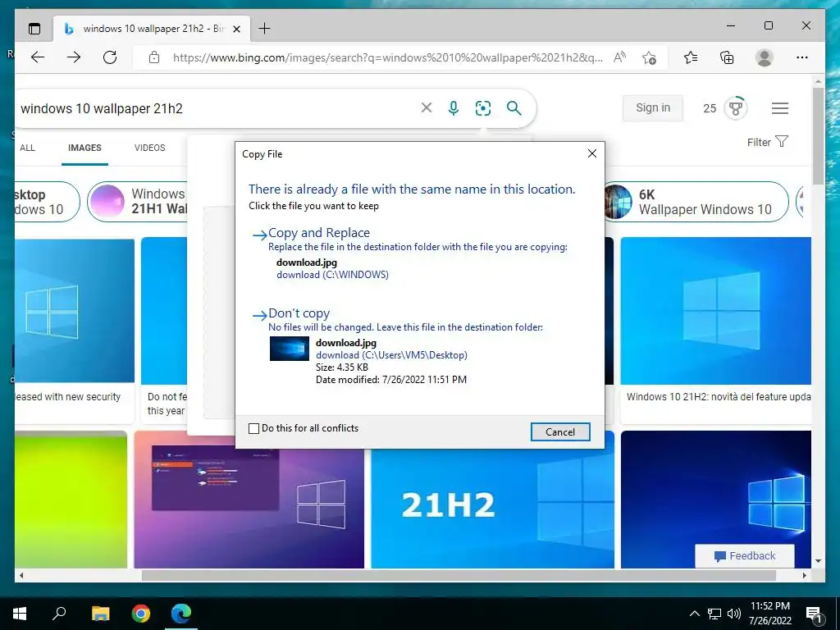The height and width of the screenshot is (630, 840).
Task: Click the horizontal scrollbar thumb
Action: [x=459, y=575]
